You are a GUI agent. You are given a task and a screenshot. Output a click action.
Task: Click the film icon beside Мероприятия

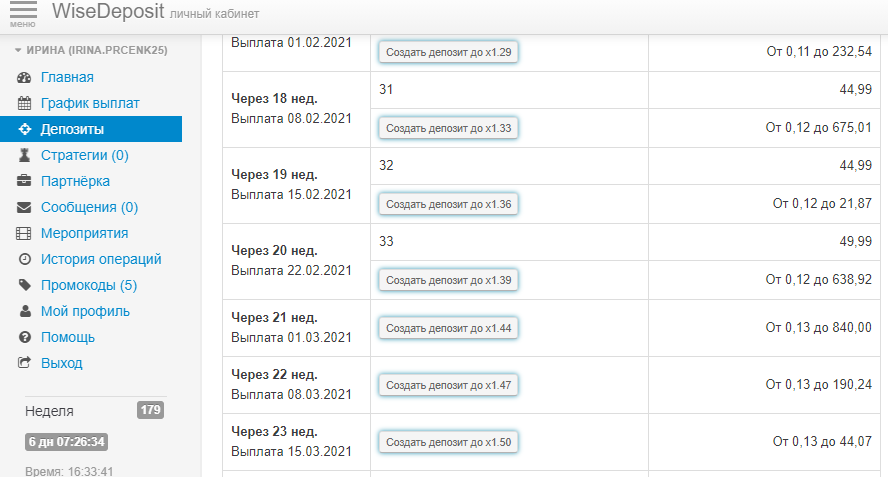pyautogui.click(x=25, y=233)
